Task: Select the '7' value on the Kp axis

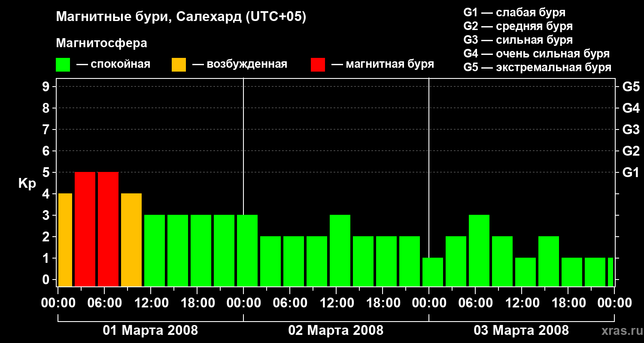Action: (47, 129)
